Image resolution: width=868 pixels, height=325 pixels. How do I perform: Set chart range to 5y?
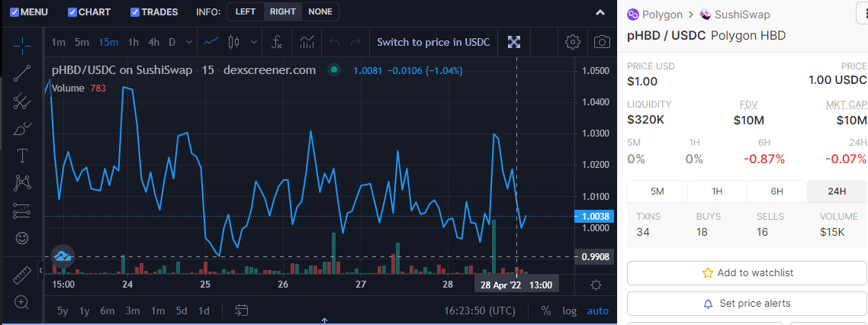63,311
